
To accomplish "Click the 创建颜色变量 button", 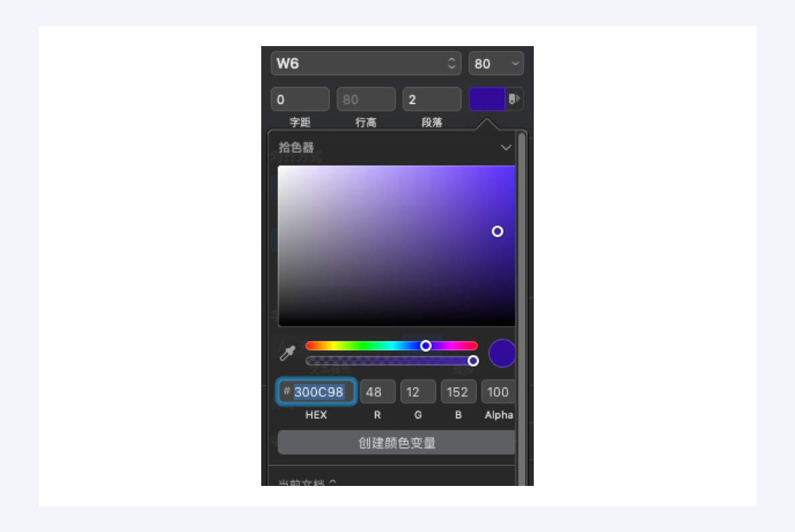I will (396, 443).
